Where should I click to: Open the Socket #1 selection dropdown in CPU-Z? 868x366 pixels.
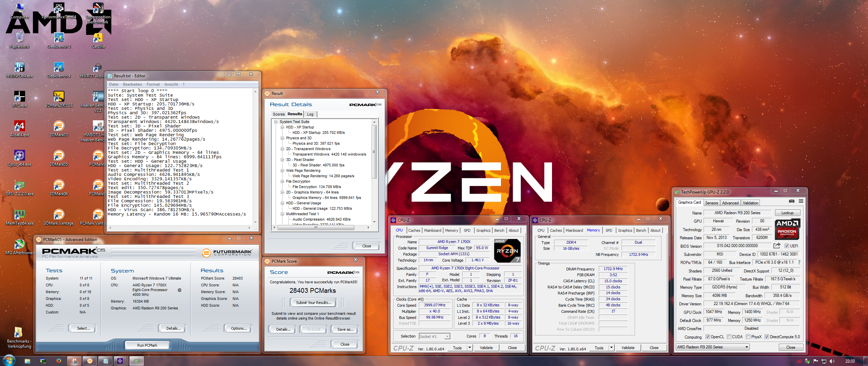[x=434, y=336]
